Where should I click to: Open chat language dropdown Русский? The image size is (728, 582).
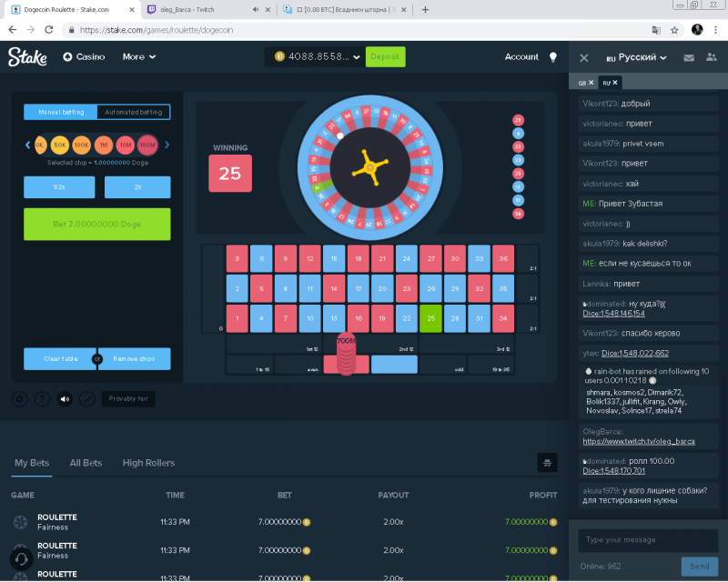point(636,57)
